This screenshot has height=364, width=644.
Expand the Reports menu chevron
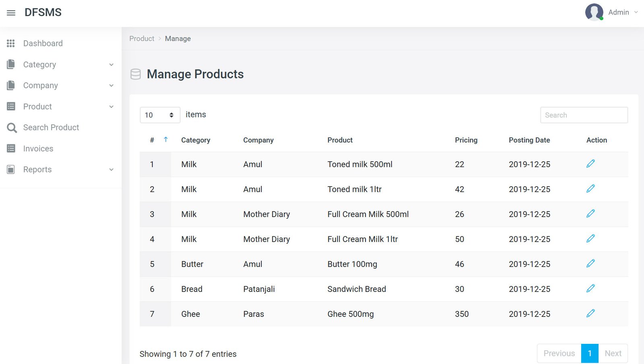(x=111, y=170)
